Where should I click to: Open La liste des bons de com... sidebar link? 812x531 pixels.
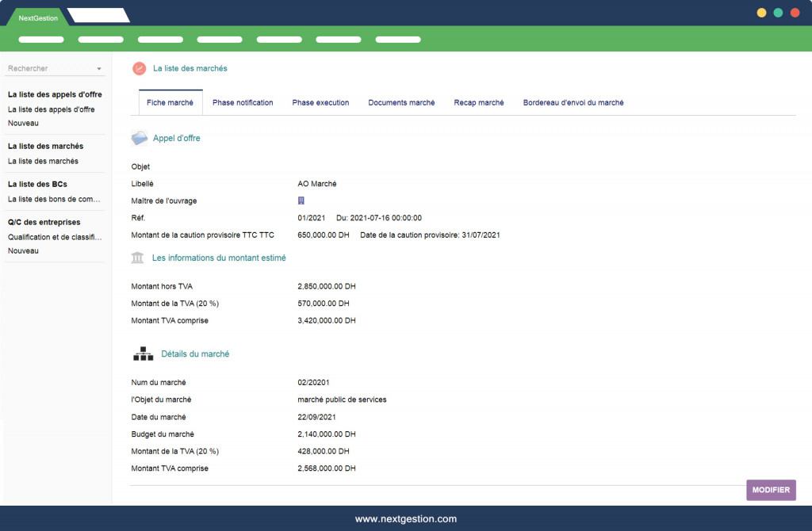54,199
